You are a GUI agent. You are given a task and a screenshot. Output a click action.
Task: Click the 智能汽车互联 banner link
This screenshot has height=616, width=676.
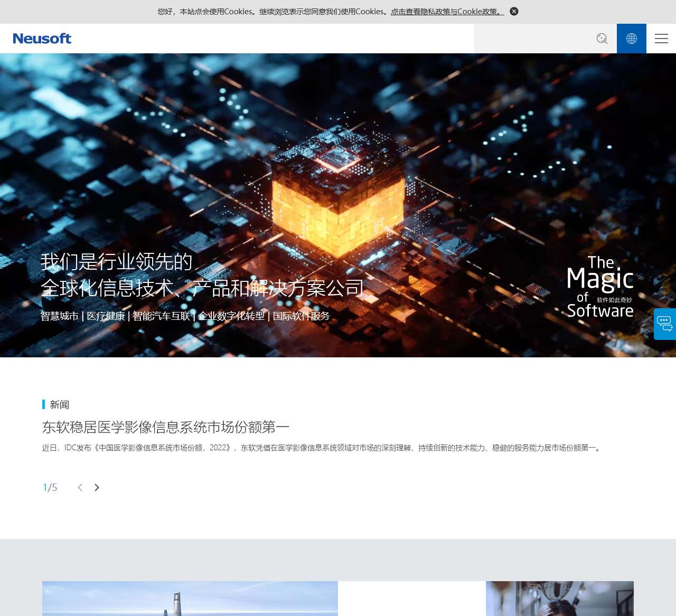point(162,316)
